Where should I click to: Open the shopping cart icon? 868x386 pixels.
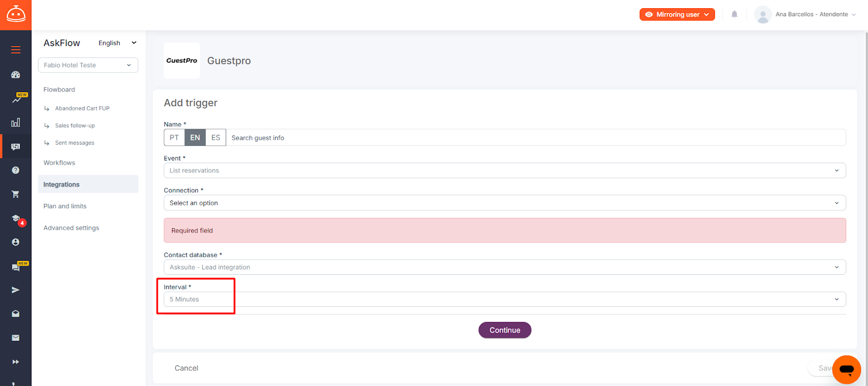coord(16,194)
